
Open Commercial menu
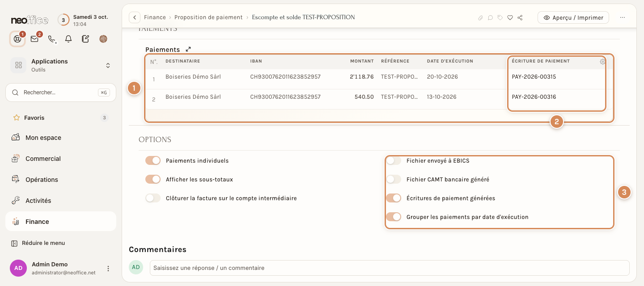pyautogui.click(x=61, y=159)
